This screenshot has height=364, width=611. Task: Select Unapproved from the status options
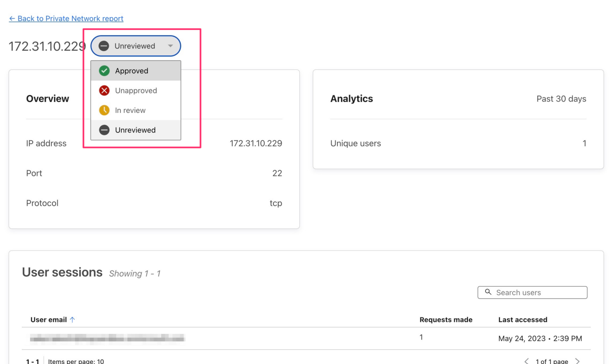coord(136,90)
